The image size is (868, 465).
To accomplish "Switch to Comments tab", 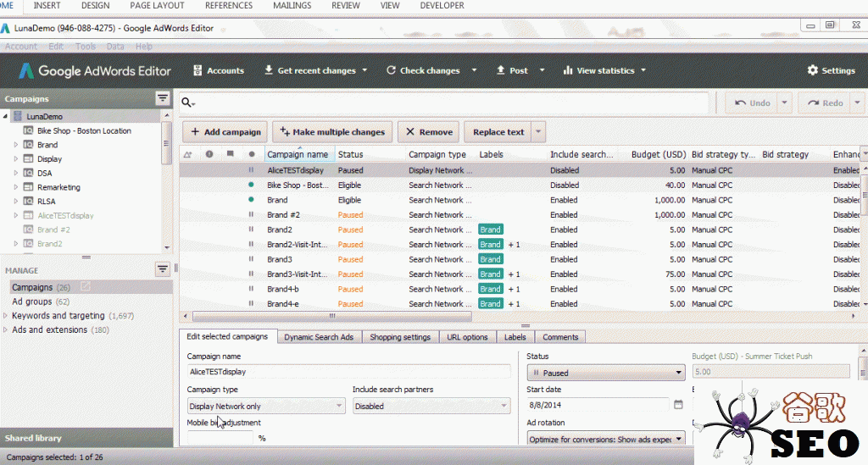I will click(560, 337).
